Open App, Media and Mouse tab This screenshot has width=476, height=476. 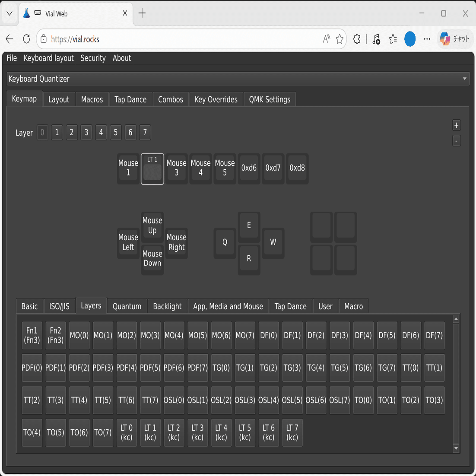click(228, 306)
